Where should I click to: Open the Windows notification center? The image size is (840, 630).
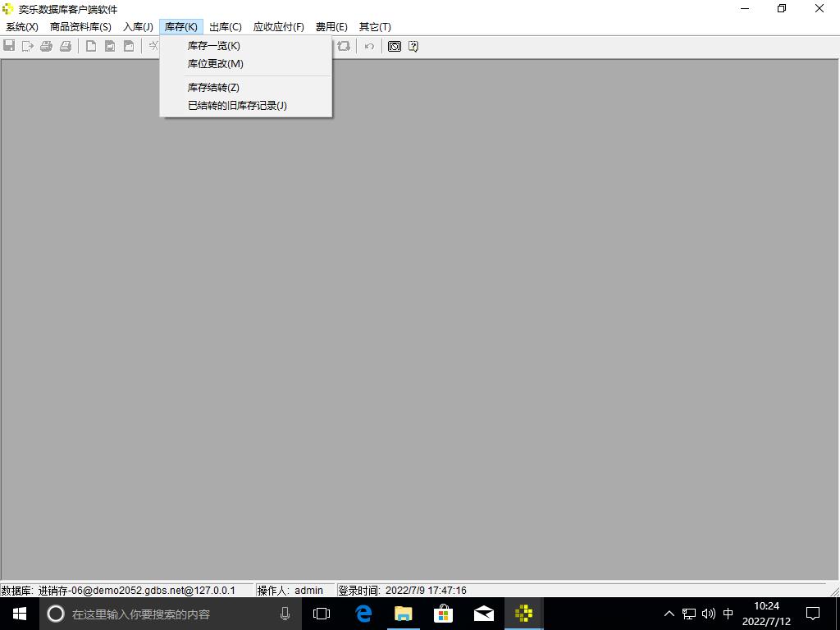pos(813,614)
